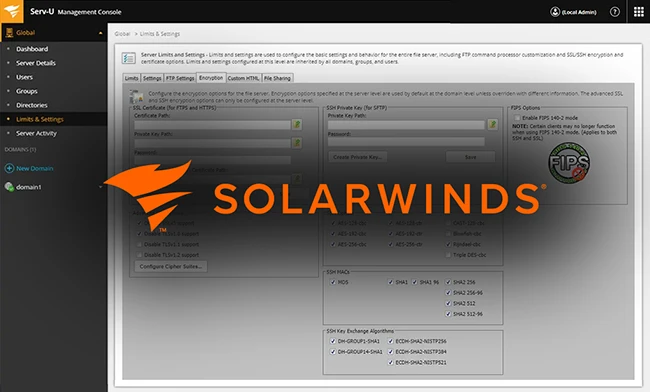This screenshot has width=650, height=392.
Task: Toggle ECDH-SHA2-NISTP521 checkbox
Action: coord(390,362)
